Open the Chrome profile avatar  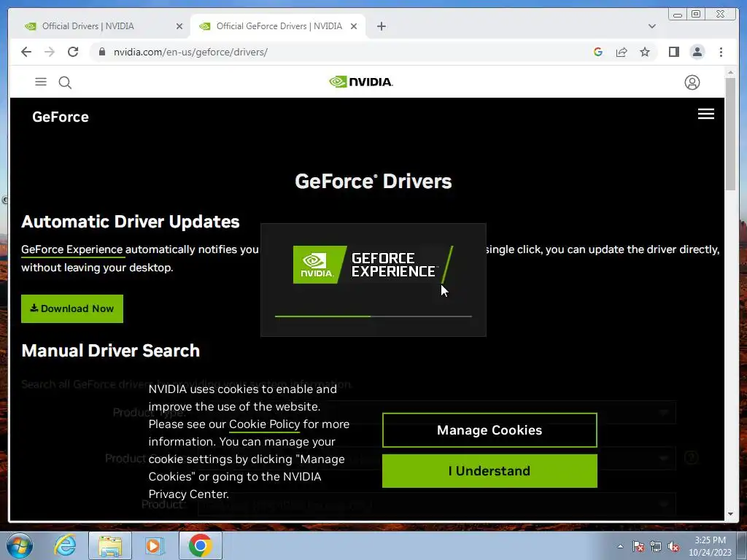pos(697,52)
